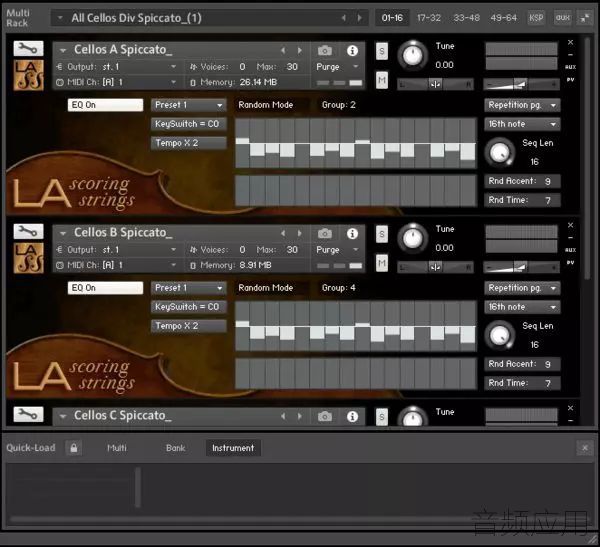This screenshot has width=600, height=547.
Task: Open wrench edit mode for Cellos C Spiccato
Action: pos(28,414)
